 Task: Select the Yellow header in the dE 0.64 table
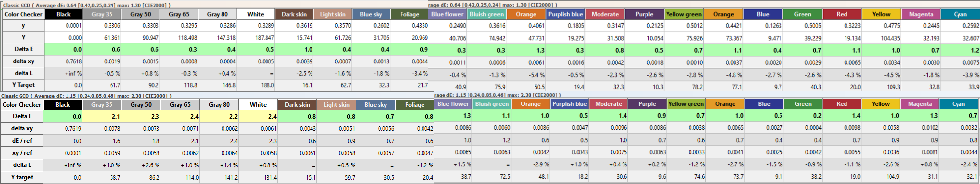(881, 14)
